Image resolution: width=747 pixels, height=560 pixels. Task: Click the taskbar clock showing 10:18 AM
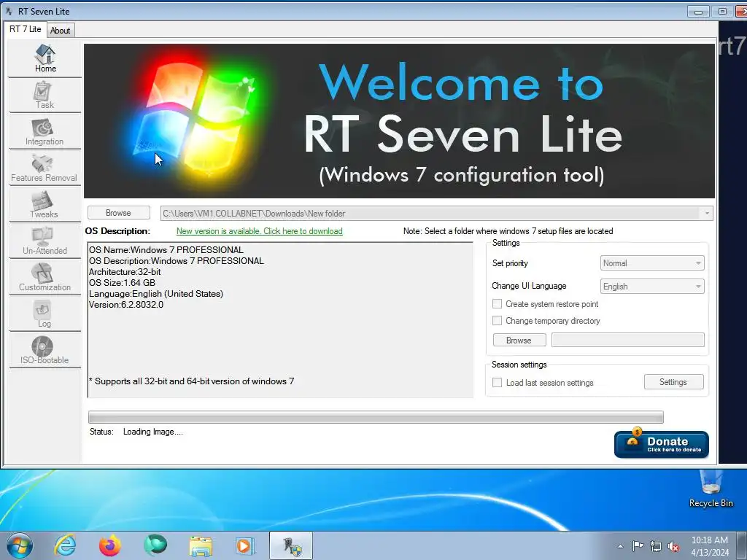(710, 546)
